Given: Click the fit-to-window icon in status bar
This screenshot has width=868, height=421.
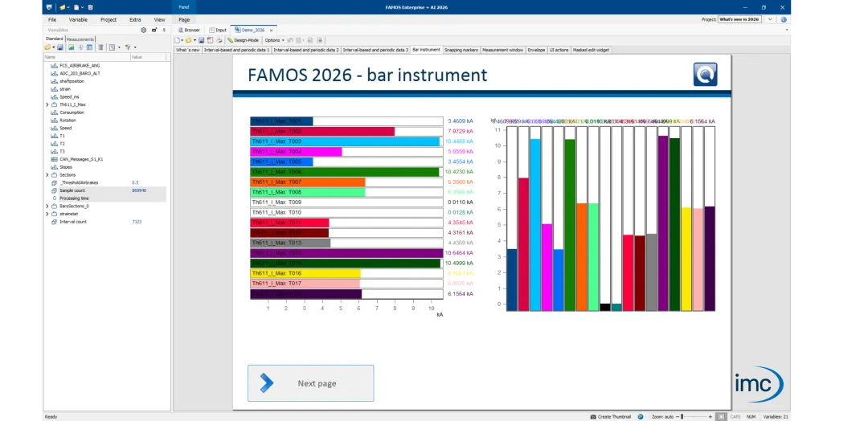Looking at the screenshot, I should (721, 416).
